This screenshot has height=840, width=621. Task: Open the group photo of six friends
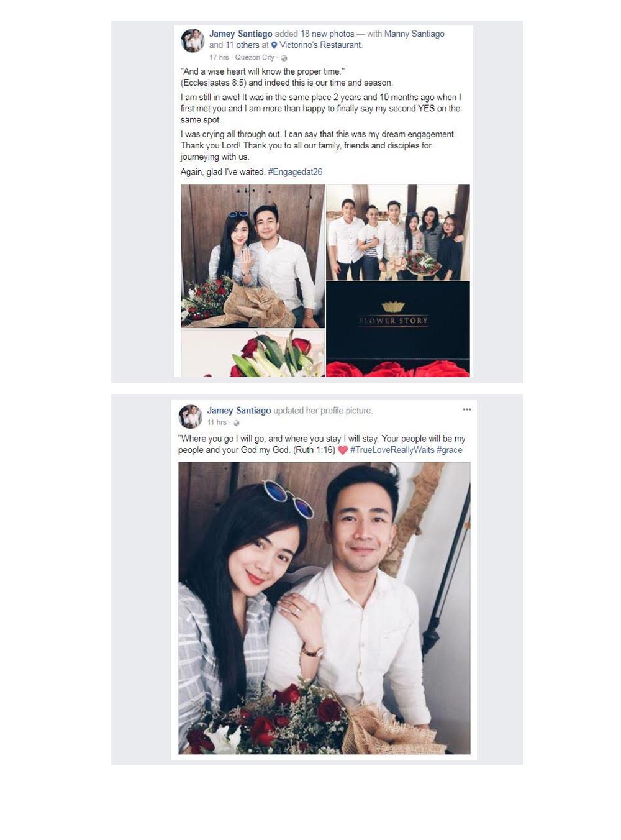point(398,232)
